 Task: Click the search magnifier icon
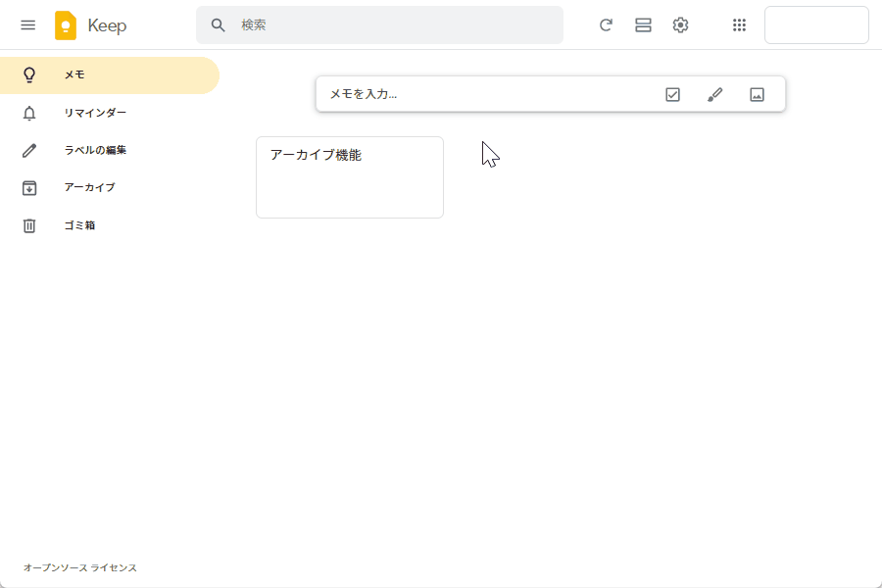click(x=219, y=25)
